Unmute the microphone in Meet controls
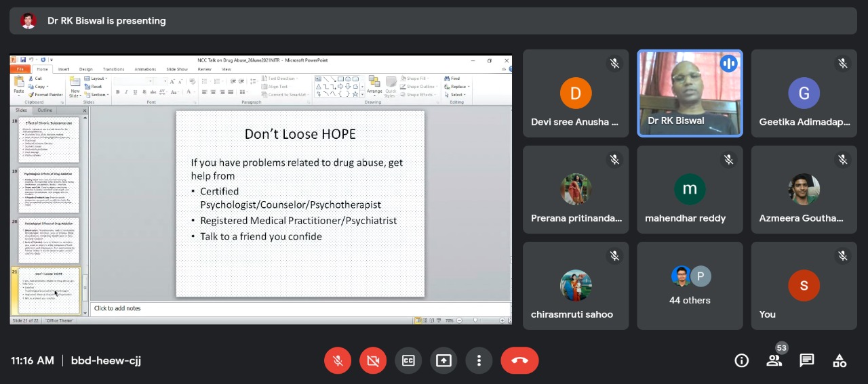868x384 pixels. tap(338, 360)
